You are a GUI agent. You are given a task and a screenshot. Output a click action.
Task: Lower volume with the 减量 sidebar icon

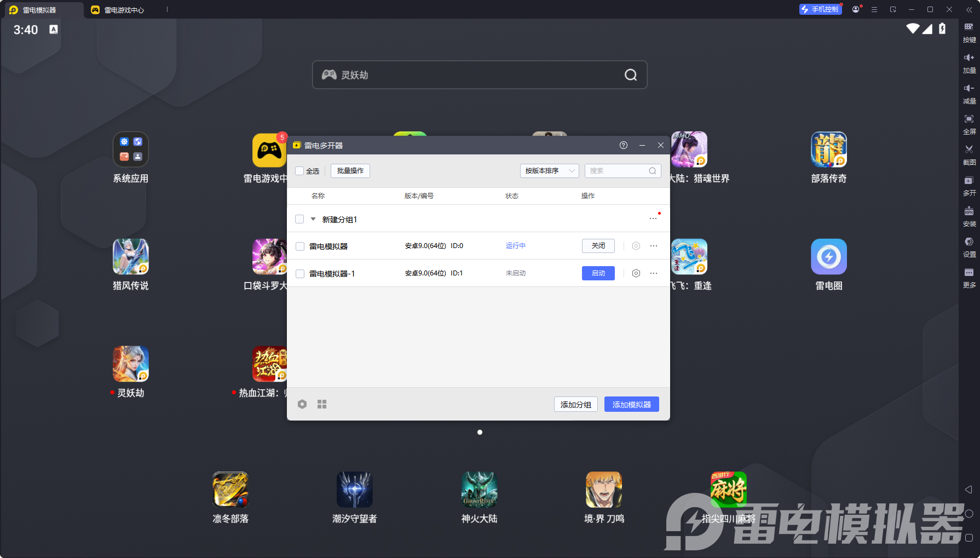pos(969,94)
